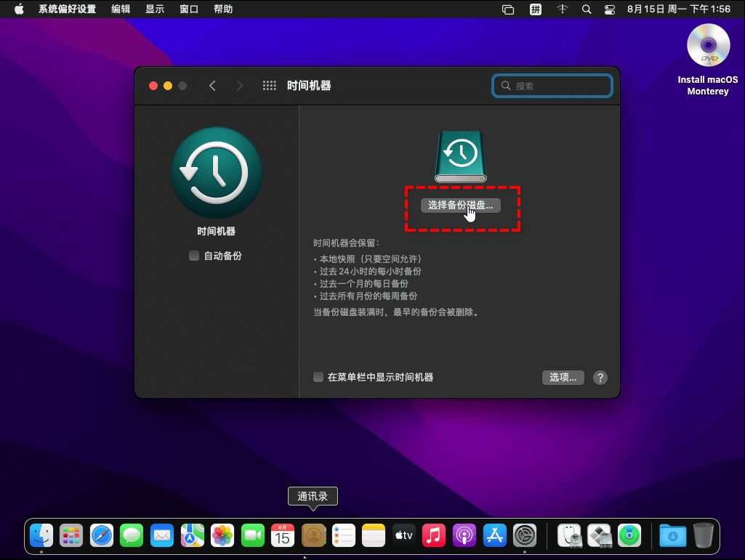
Task: Open Safari from the dock
Action: (102, 536)
